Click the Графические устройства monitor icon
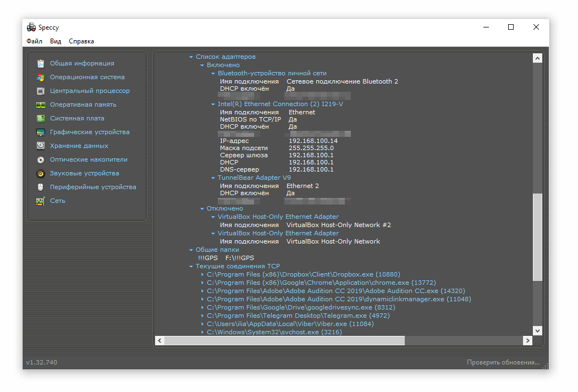 [41, 132]
